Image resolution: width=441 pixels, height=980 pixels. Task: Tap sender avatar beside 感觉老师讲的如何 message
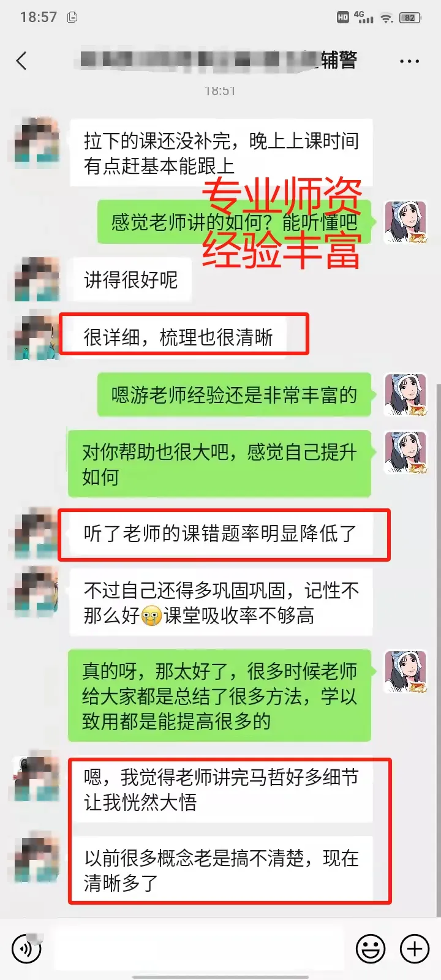(x=405, y=222)
